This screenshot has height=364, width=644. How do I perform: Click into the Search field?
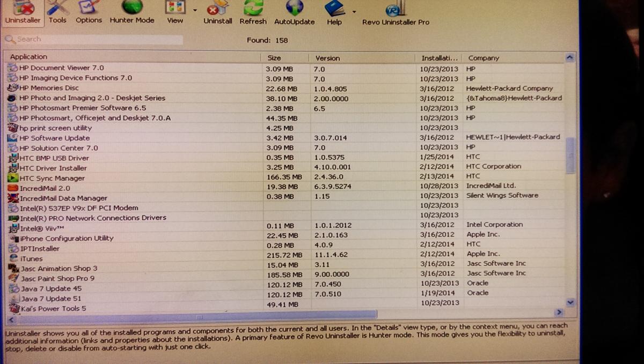[x=94, y=39]
